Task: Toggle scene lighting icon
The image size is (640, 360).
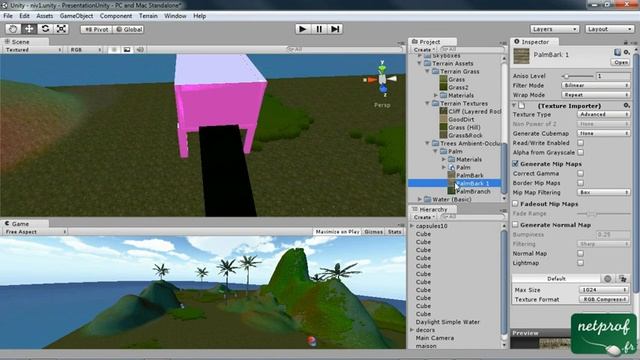Action: point(114,49)
